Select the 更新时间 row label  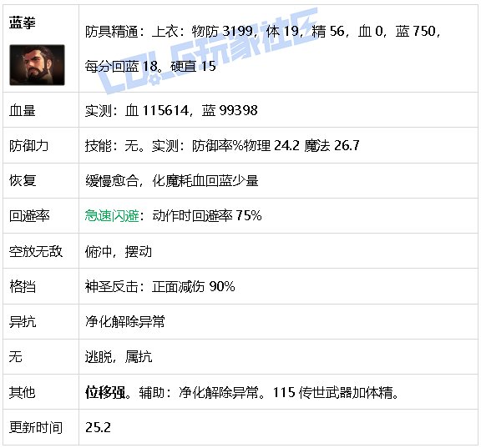36,427
